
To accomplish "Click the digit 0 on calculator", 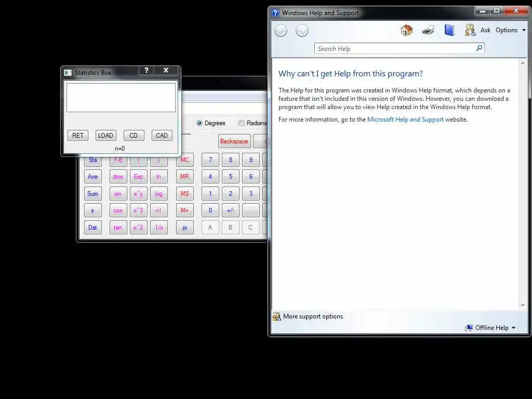I will tap(210, 211).
